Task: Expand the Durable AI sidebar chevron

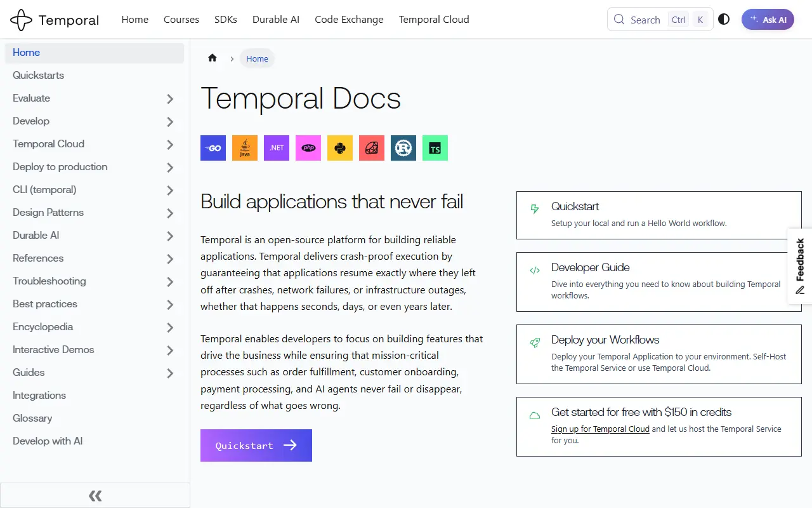Action: tap(170, 236)
